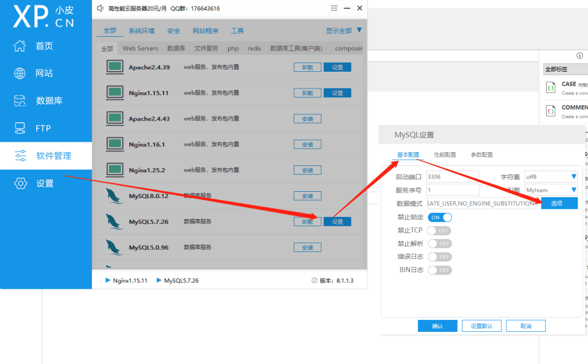Cancel MySQL settings with 取消
588x364 pixels.
(x=526, y=326)
